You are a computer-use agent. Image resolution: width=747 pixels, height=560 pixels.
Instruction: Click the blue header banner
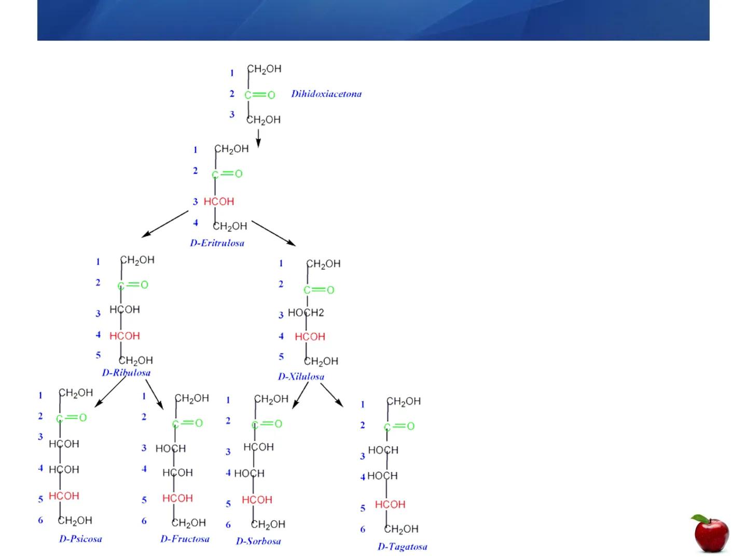coord(373,20)
